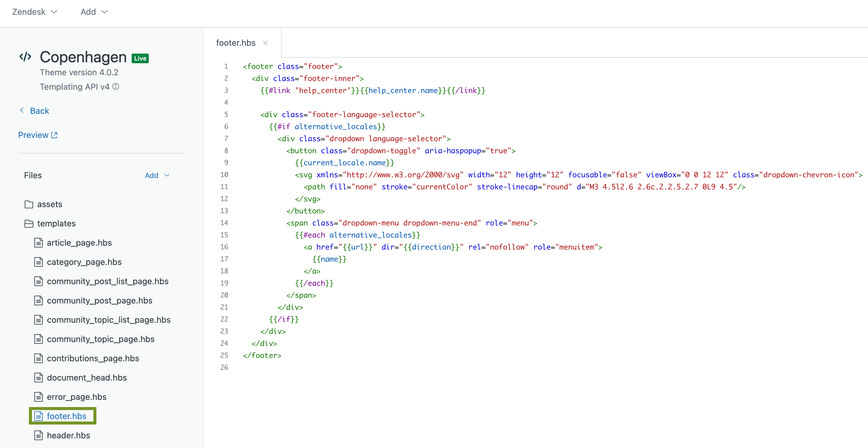Viewport: 868px width, 448px height.
Task: Open document_head.hbs file
Action: tap(87, 378)
